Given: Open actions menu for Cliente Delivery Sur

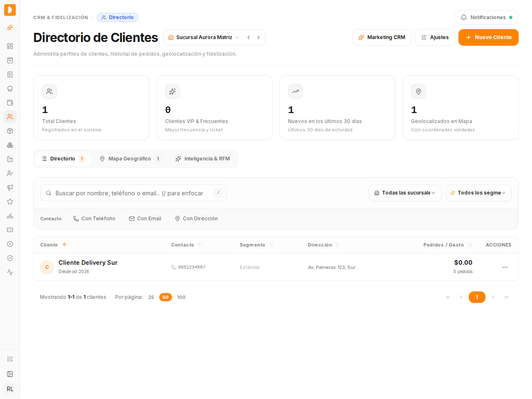Looking at the screenshot, I should click(x=505, y=267).
